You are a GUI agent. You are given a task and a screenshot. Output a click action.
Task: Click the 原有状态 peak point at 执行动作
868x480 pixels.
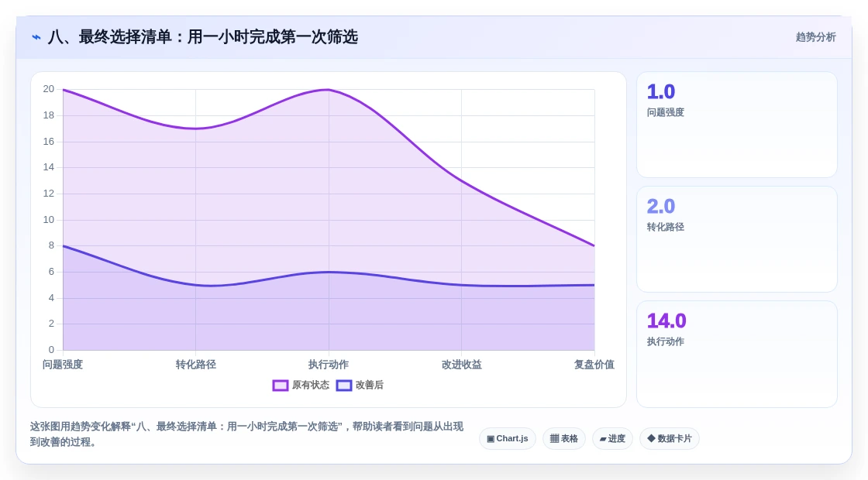(329, 90)
